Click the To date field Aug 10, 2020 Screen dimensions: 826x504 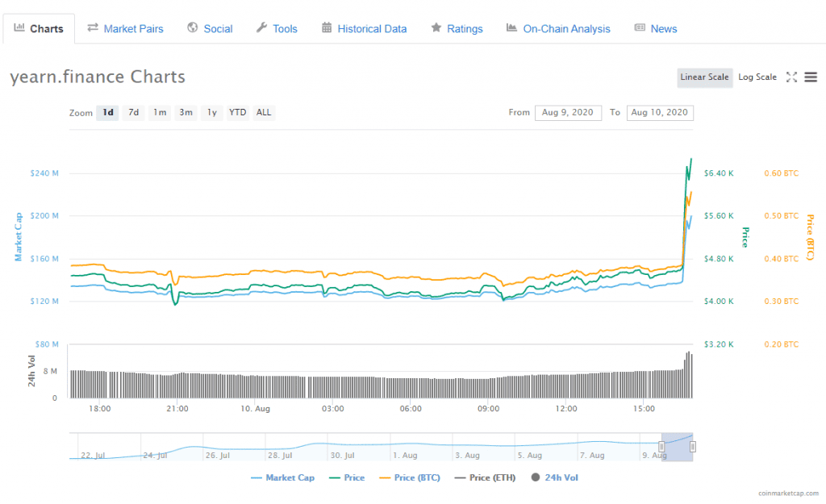[660, 113]
